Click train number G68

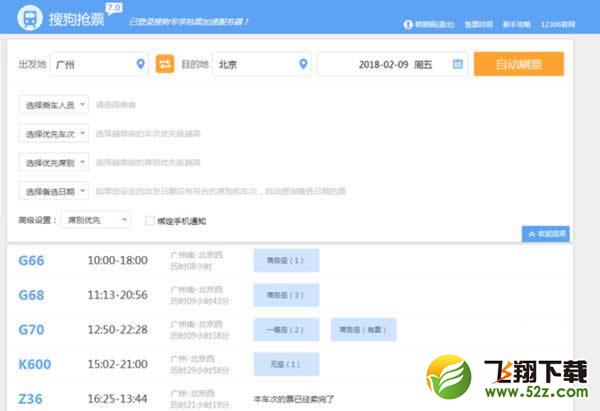click(x=31, y=295)
